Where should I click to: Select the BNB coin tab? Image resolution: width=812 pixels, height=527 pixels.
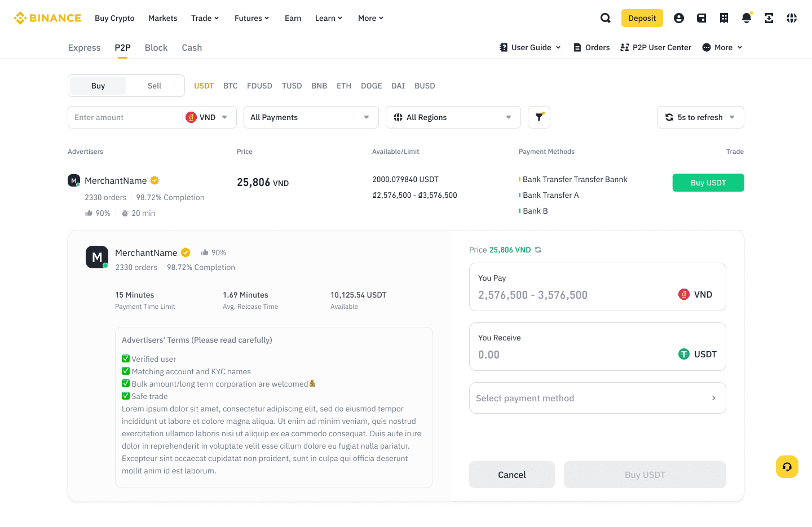click(x=319, y=86)
